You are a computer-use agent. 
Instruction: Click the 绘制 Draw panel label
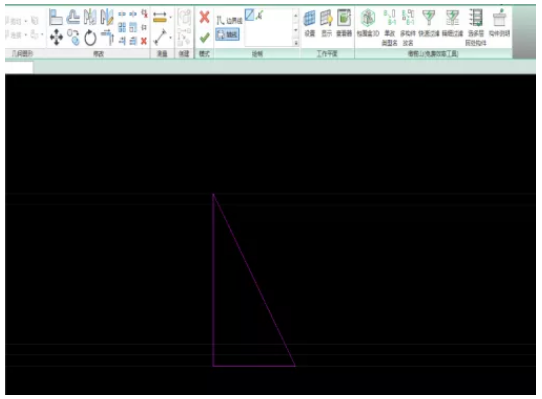tap(257, 54)
